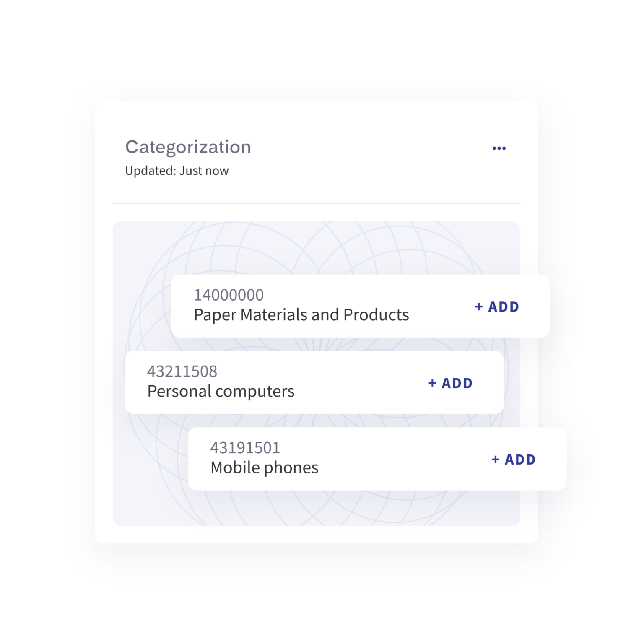
Task: Click the plus sign beside Paper Materials ADD
Action: point(479,307)
